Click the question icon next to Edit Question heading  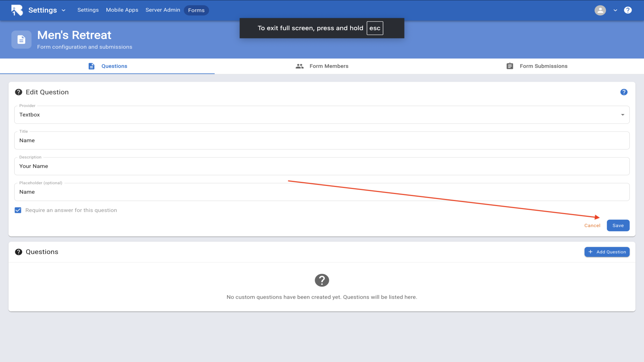[18, 92]
